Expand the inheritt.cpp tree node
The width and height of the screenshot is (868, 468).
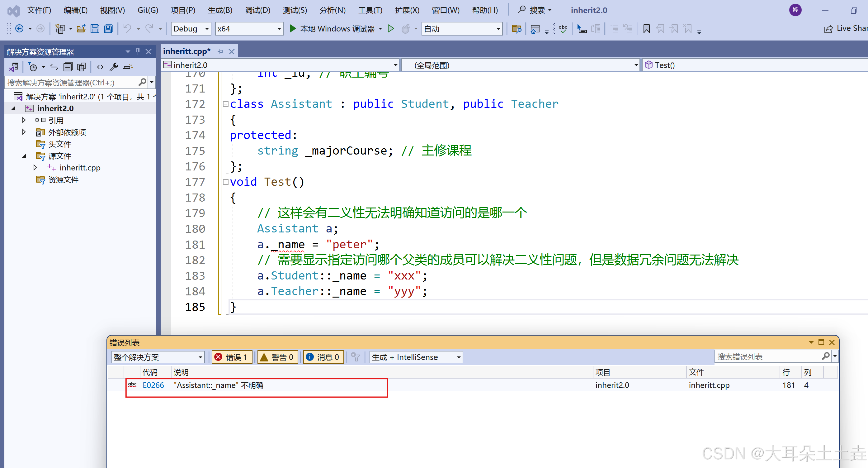coord(35,168)
